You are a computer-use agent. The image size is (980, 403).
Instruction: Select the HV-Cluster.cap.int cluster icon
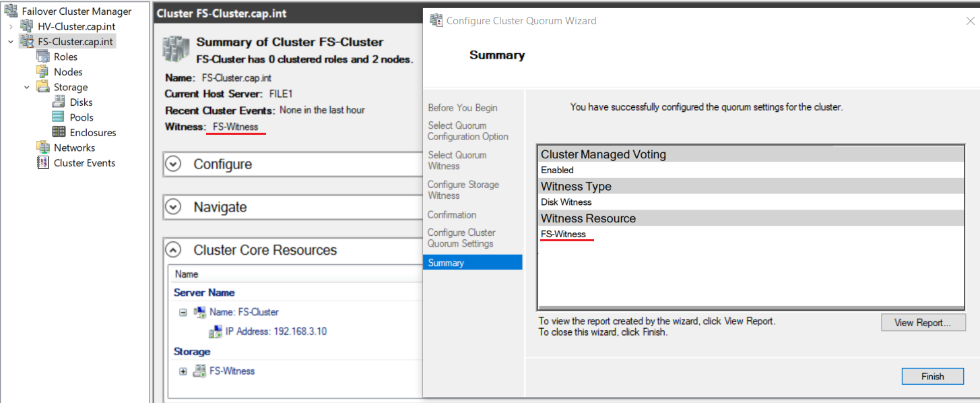pyautogui.click(x=27, y=26)
